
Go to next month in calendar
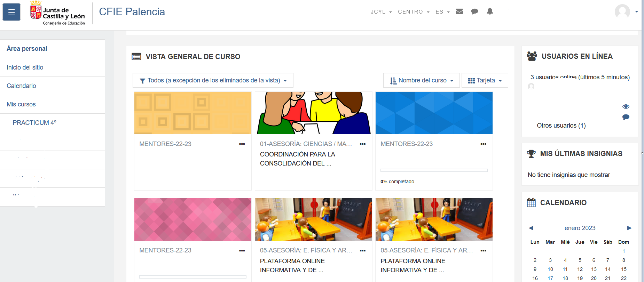(x=629, y=228)
